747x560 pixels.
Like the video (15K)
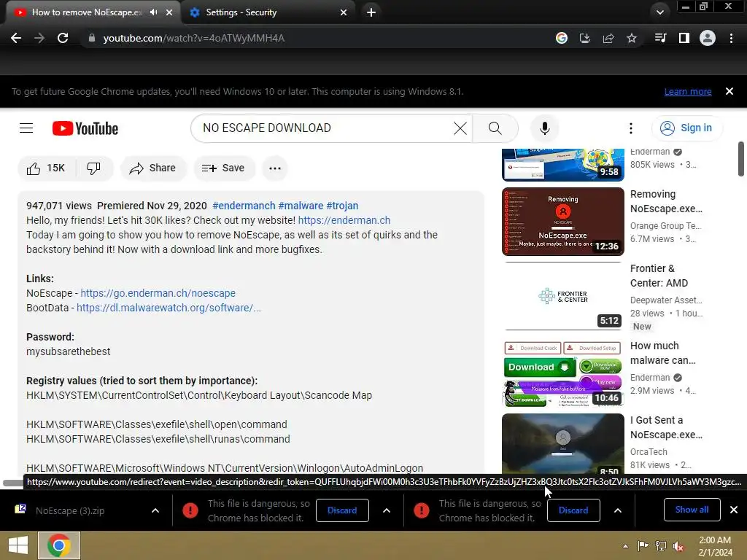46,168
